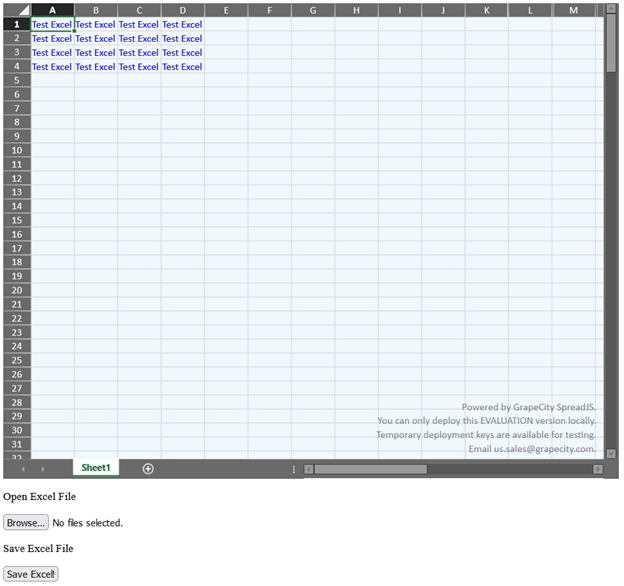Click the previous sheet tab arrow

click(x=23, y=469)
